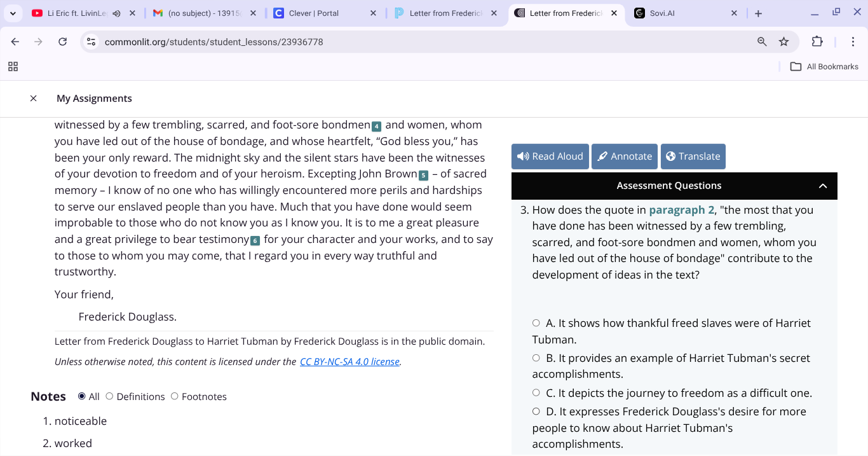Activate the Annotate pen tool
Image resolution: width=868 pixels, height=456 pixels.
[624, 156]
